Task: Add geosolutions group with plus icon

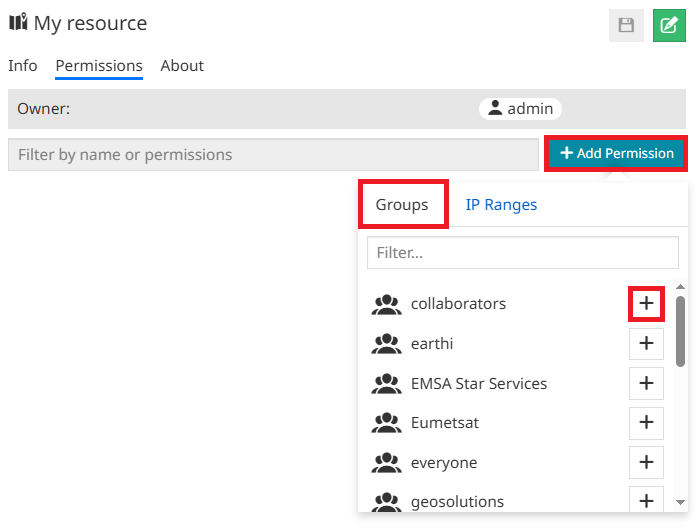Action: (x=646, y=500)
